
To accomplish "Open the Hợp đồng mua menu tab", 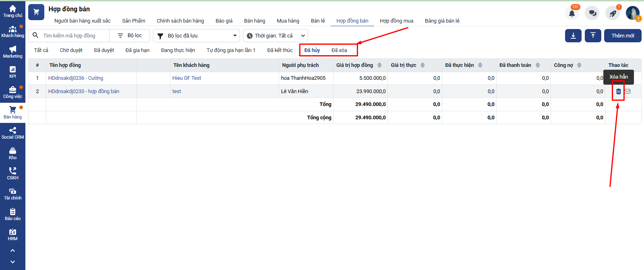I will [396, 21].
